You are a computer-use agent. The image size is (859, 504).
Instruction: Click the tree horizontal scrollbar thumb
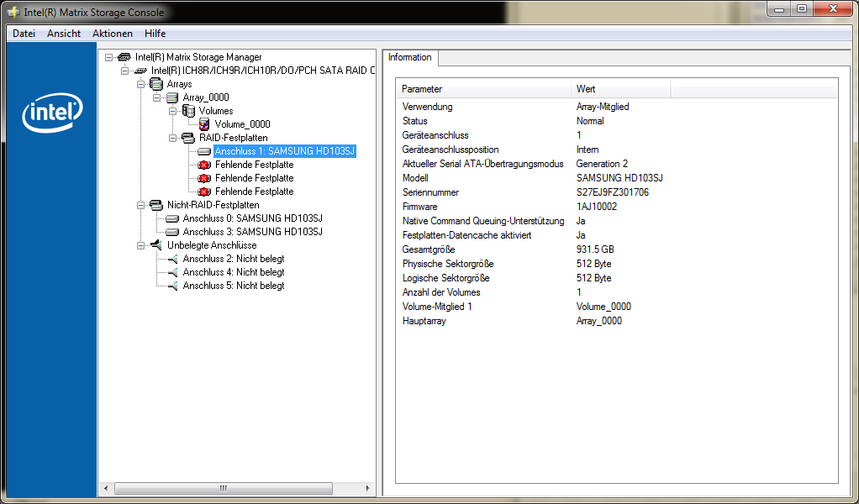tap(223, 488)
